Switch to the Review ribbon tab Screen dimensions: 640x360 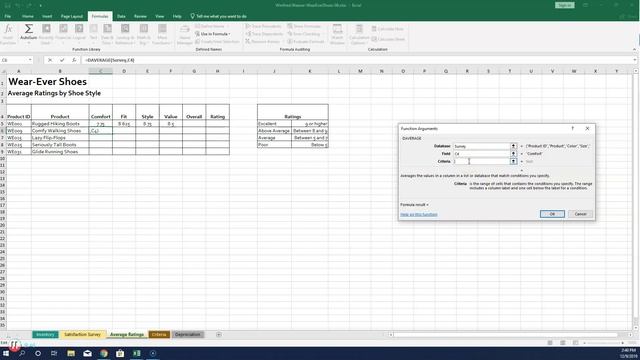[x=140, y=16]
